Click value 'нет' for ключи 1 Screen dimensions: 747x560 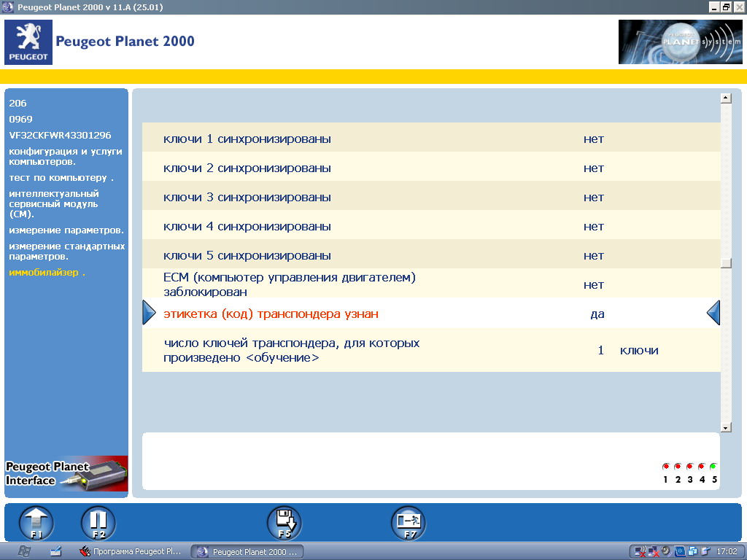tap(594, 139)
